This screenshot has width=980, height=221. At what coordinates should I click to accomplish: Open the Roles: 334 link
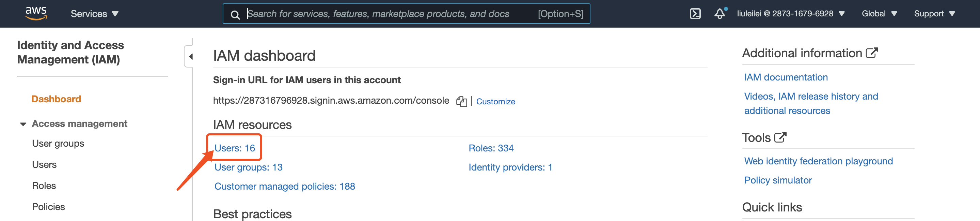[x=491, y=148]
